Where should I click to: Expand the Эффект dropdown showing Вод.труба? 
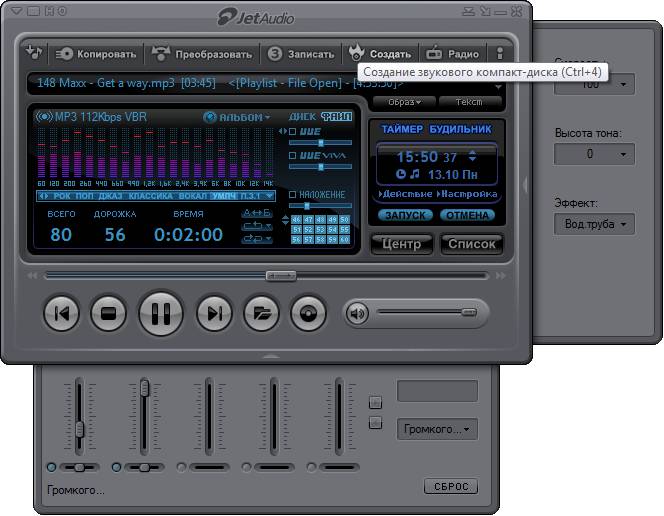pyautogui.click(x=594, y=224)
